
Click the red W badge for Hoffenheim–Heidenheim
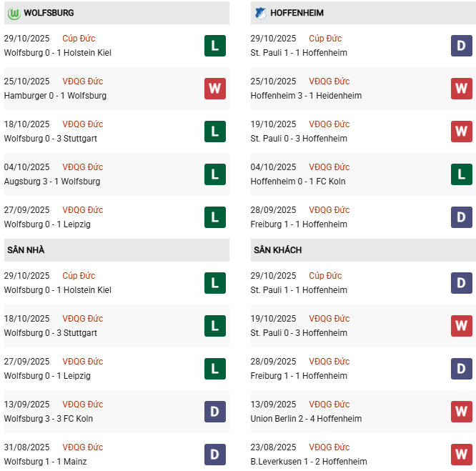click(461, 89)
